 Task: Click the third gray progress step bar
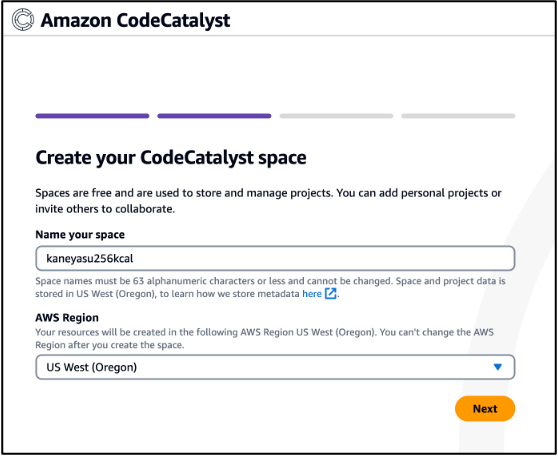click(x=336, y=116)
